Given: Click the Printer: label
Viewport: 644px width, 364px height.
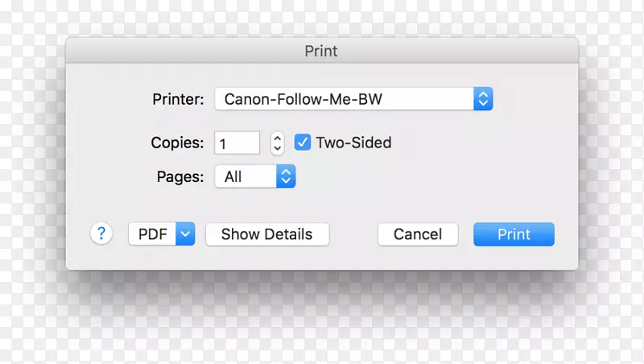Looking at the screenshot, I should pos(178,100).
